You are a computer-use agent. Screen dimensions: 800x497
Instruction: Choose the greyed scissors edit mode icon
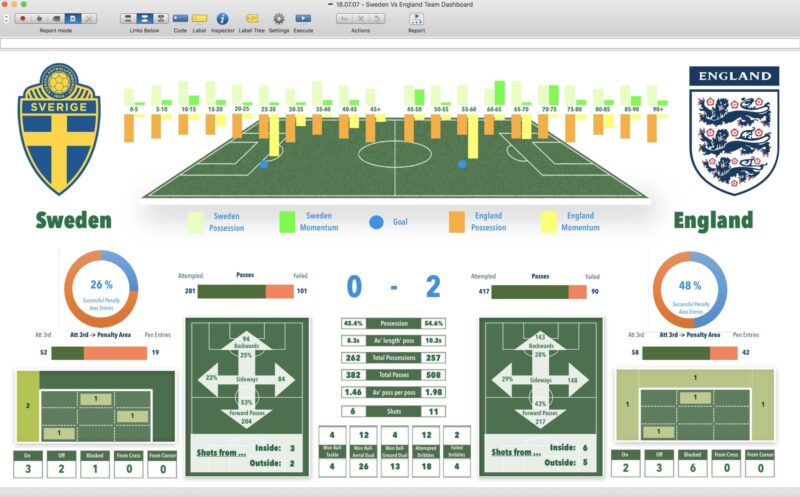(x=89, y=18)
